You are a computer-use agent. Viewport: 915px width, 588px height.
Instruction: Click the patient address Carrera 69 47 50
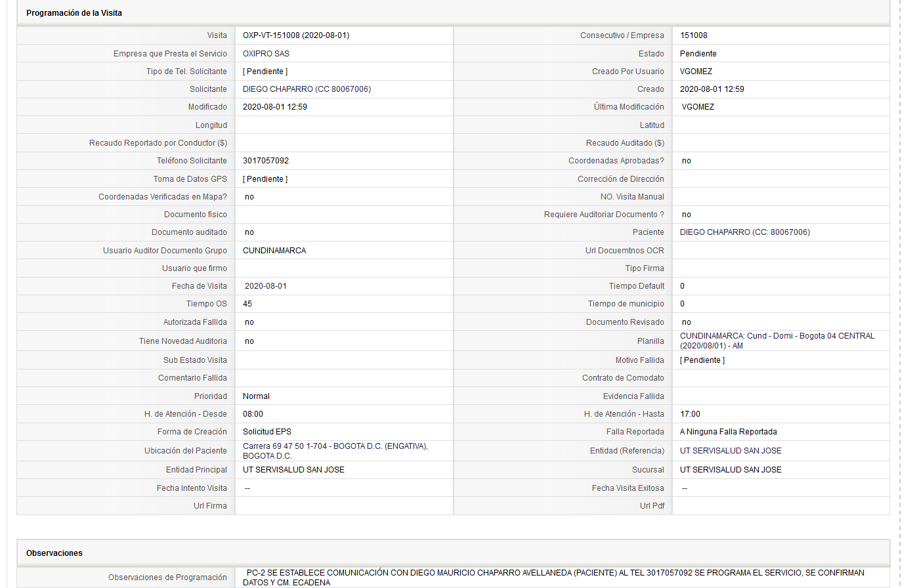point(335,451)
